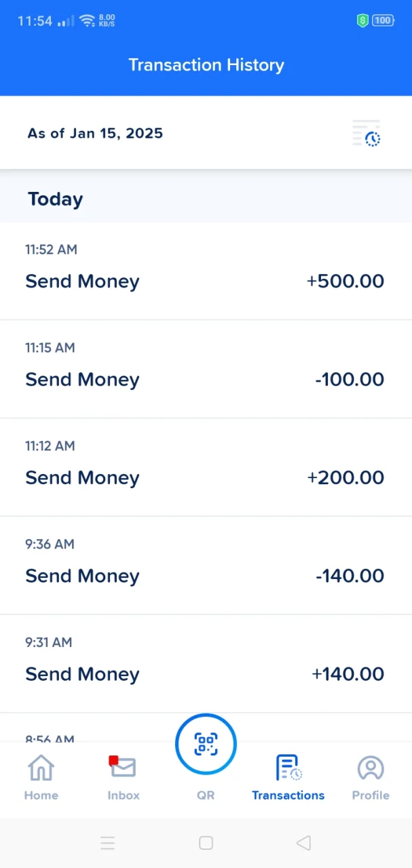Open the 9:31 AM +140.00 transaction
Screen dimensions: 412x868
click(x=206, y=664)
